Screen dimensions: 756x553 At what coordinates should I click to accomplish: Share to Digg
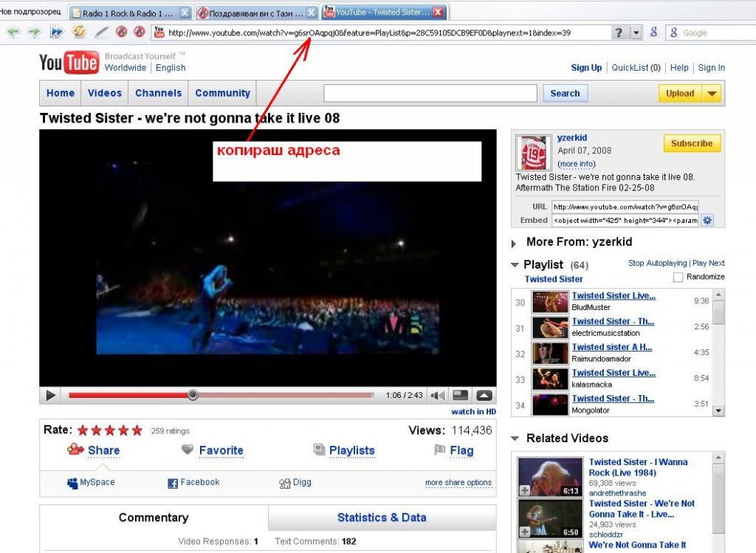pyautogui.click(x=295, y=482)
